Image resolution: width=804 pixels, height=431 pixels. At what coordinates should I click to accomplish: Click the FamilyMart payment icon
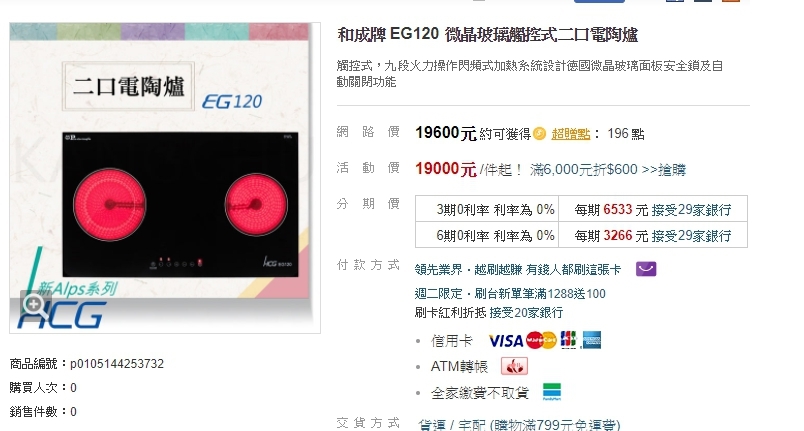[x=552, y=392]
